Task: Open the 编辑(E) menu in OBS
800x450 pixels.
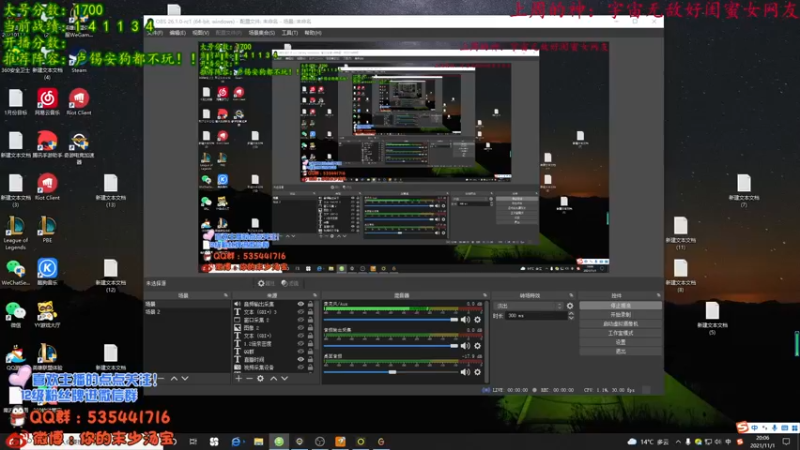Action: (x=178, y=33)
